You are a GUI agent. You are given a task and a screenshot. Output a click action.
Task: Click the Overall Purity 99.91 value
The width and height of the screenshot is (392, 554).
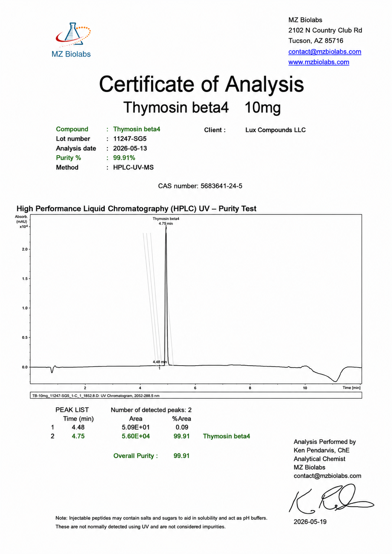point(181,456)
